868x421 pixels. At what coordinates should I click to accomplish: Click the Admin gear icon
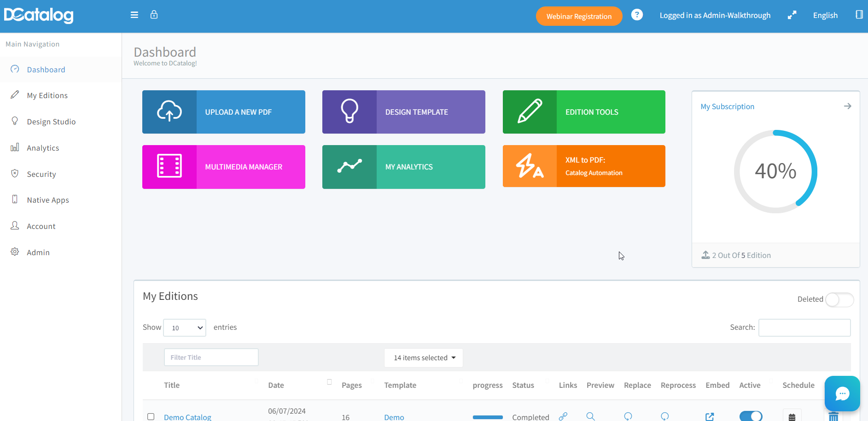click(x=15, y=251)
